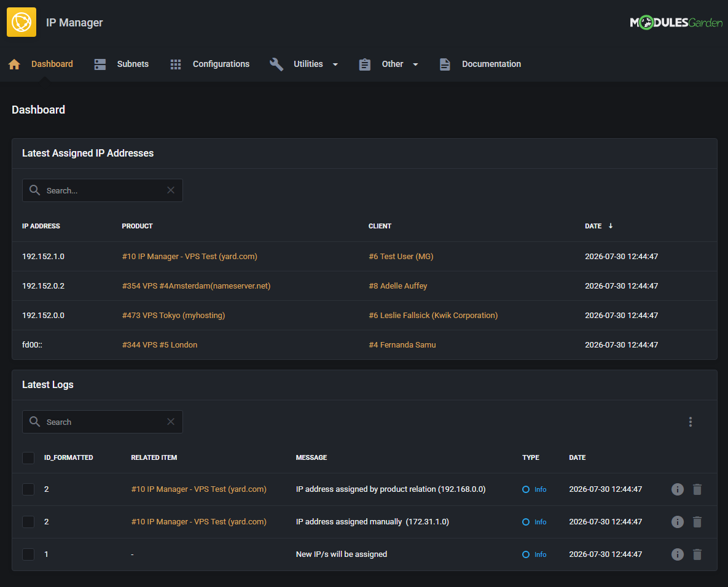Open related item link in 192.168.0.0 log row
The width and height of the screenshot is (728, 587).
coord(198,489)
